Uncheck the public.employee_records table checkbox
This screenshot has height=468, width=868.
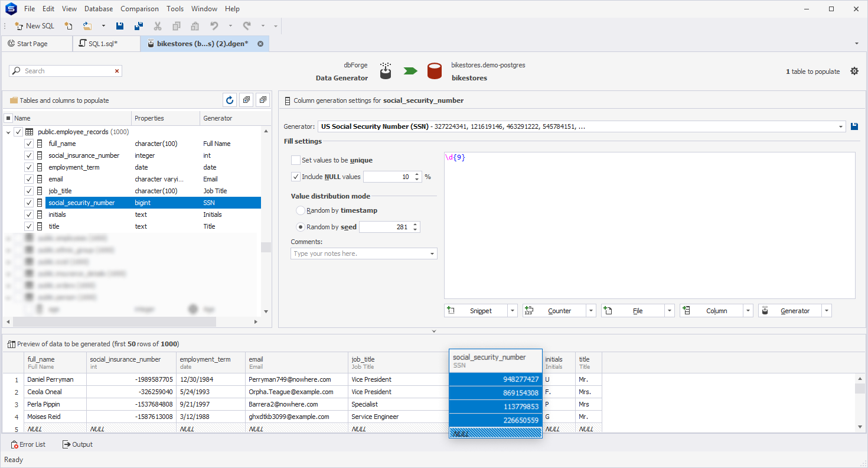point(18,132)
